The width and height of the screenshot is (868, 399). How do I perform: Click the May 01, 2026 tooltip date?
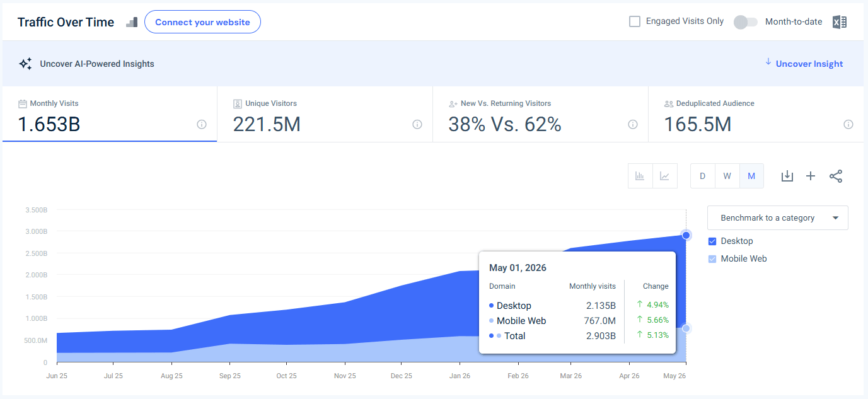[518, 268]
